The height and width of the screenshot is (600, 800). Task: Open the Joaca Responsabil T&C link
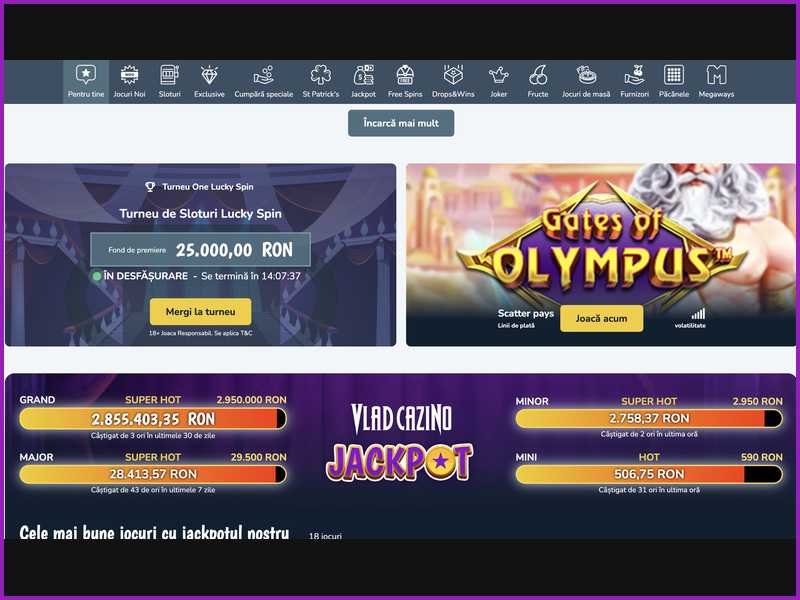click(x=199, y=335)
